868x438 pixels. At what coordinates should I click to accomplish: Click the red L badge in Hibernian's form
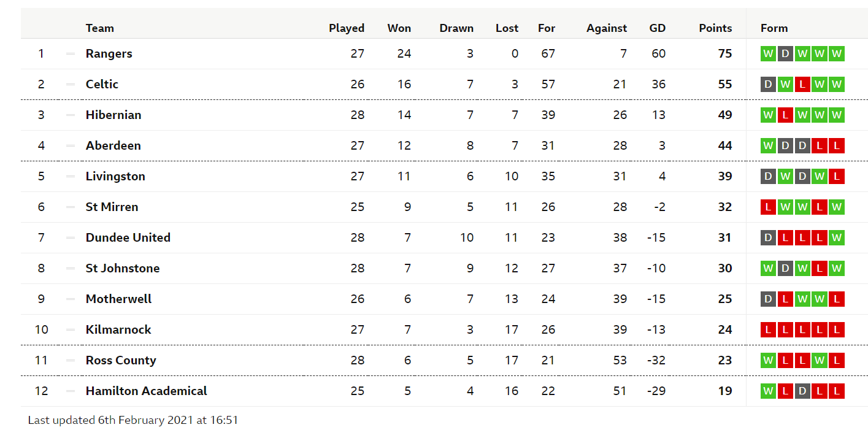click(785, 115)
